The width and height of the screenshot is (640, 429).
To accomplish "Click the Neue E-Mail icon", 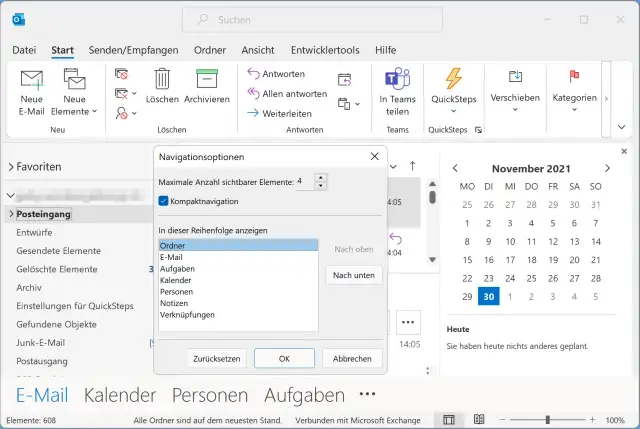I will point(31,80).
